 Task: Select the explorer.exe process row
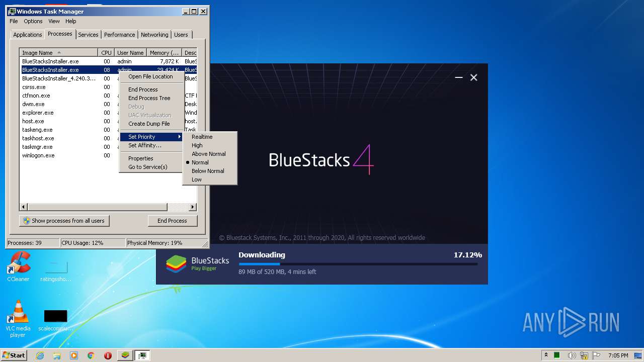pyautogui.click(x=69, y=113)
